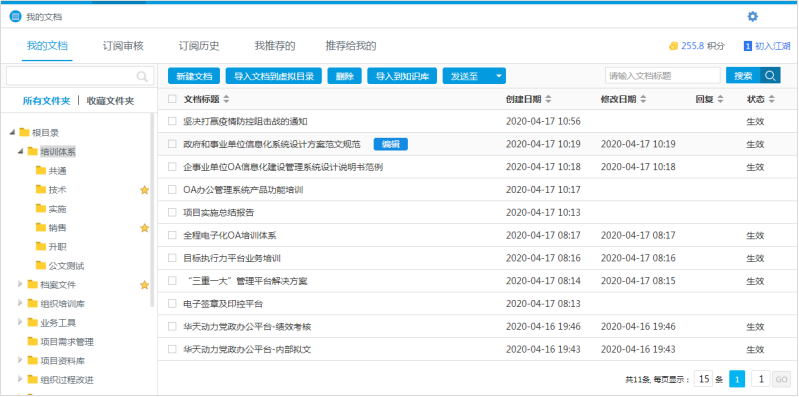Click the 积分 coin icon
The image size is (799, 397).
point(674,46)
